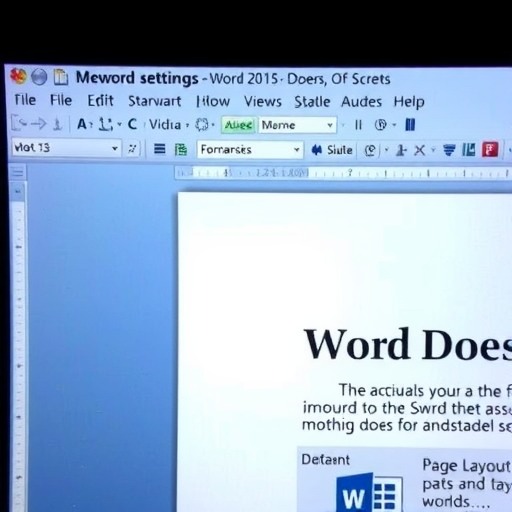Click the document page icon in title bar
The image size is (512, 512).
pyautogui.click(x=61, y=77)
